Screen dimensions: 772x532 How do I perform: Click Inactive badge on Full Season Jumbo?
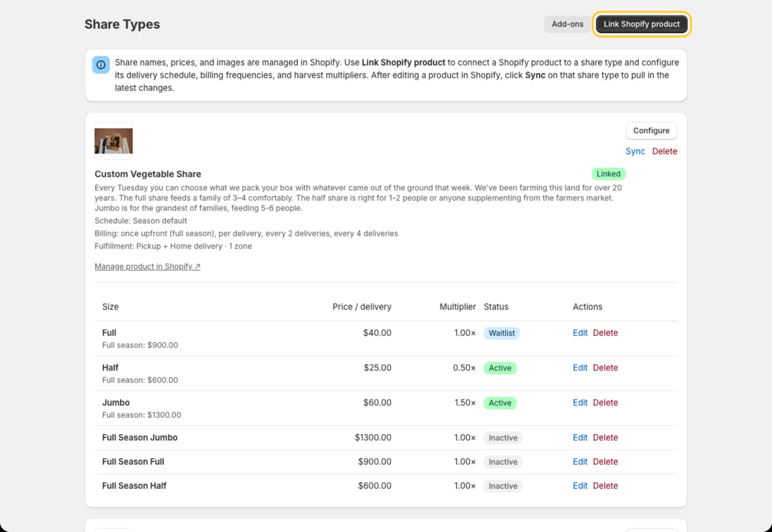point(503,438)
